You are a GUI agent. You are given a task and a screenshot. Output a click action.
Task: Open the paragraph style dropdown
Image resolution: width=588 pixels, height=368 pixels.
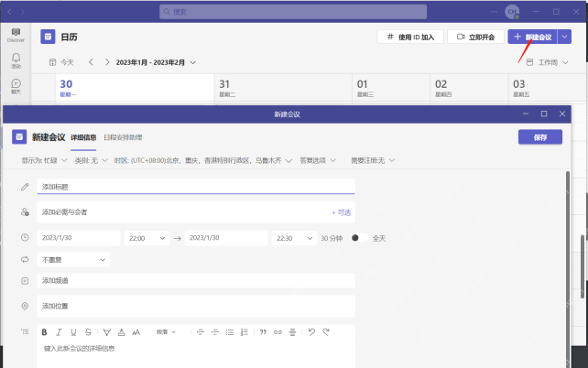pyautogui.click(x=166, y=332)
